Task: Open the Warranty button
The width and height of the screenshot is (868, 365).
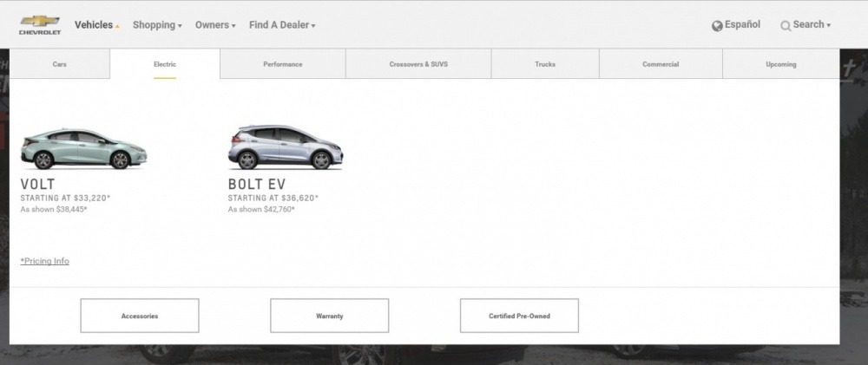Action: pos(329,316)
